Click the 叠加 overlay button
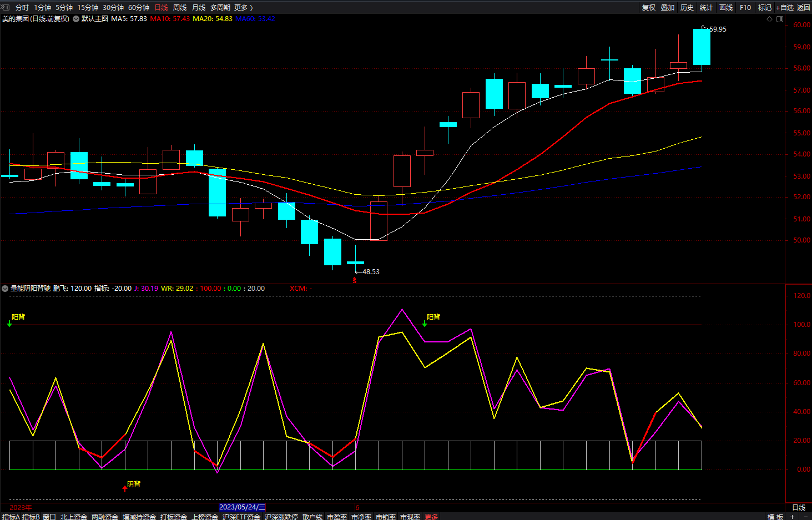Screen dimensions: 812x520 [668, 7]
